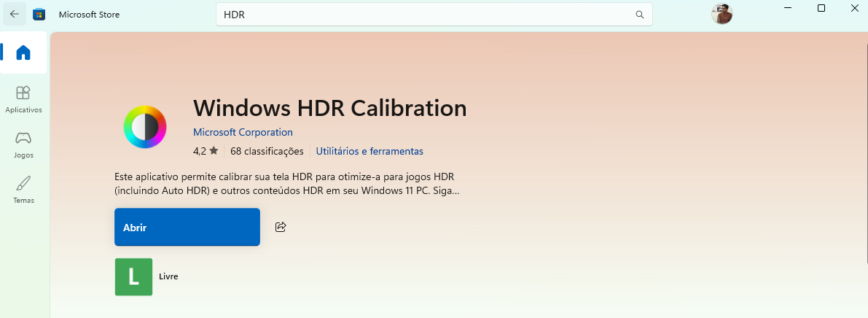Click the Windows HDR Calibration app icon
This screenshot has width=868, height=318.
click(x=144, y=127)
